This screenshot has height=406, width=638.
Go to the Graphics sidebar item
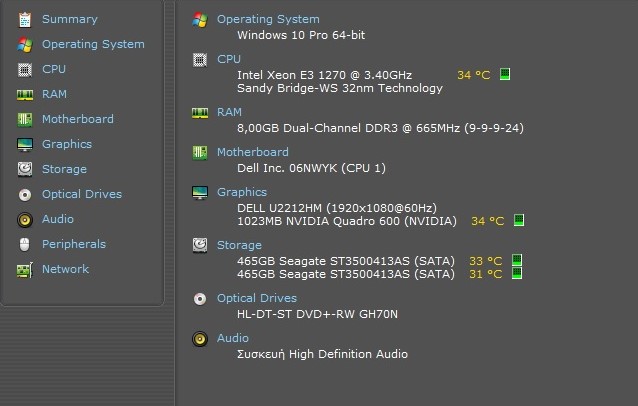[67, 144]
